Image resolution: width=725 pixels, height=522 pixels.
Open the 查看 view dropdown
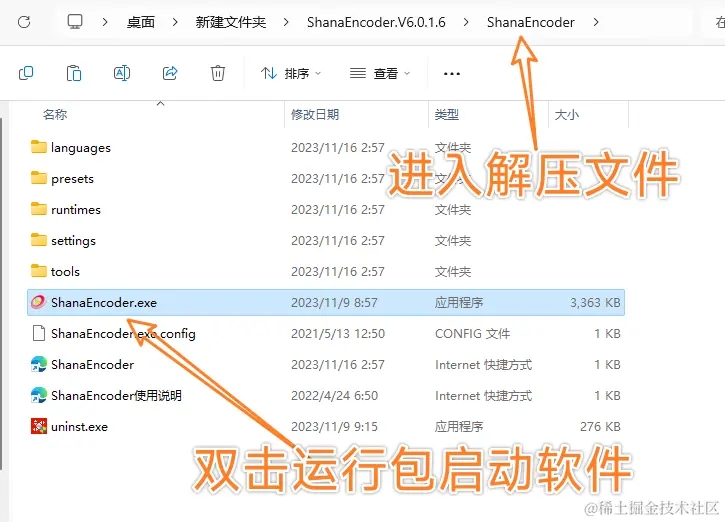point(380,74)
